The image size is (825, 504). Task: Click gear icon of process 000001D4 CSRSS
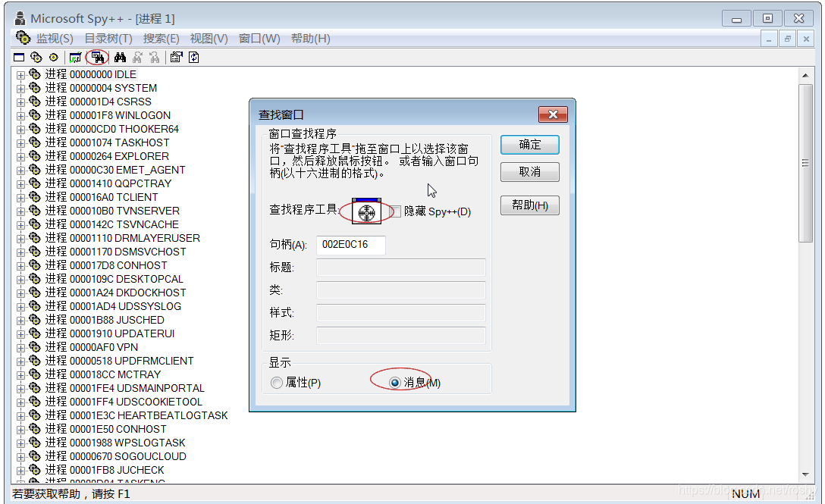(35, 102)
